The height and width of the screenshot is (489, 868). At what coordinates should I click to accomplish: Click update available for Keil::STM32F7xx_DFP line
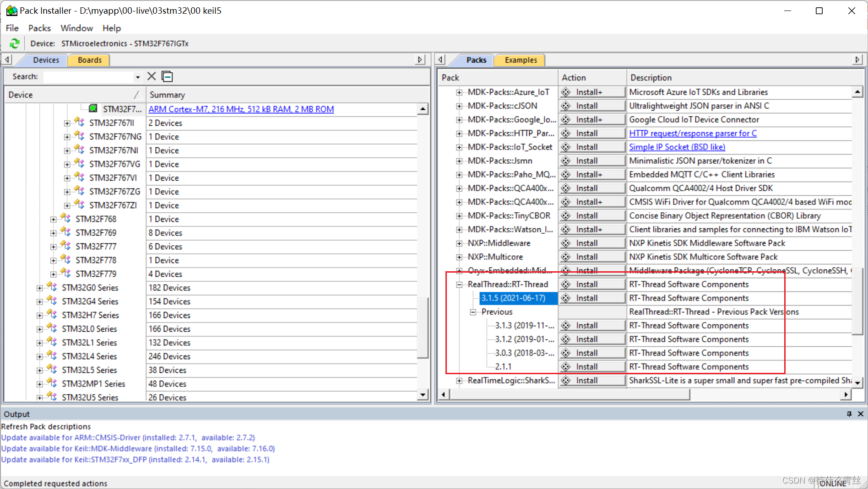click(136, 459)
